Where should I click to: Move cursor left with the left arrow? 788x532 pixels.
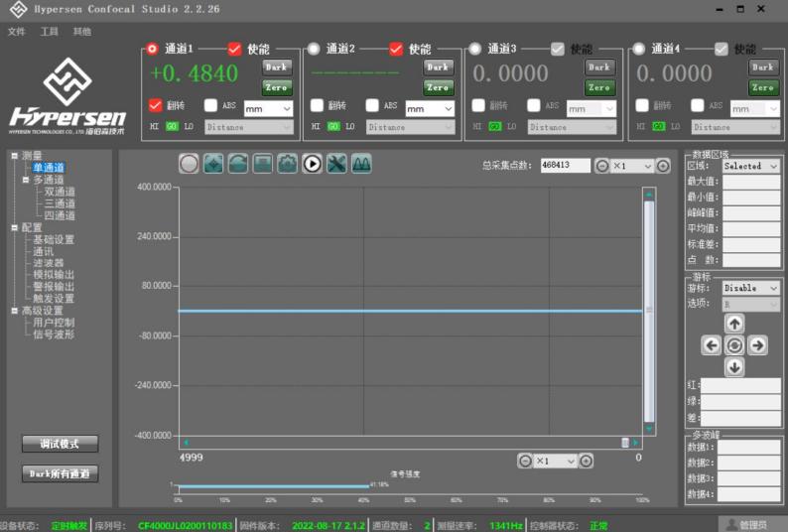712,345
